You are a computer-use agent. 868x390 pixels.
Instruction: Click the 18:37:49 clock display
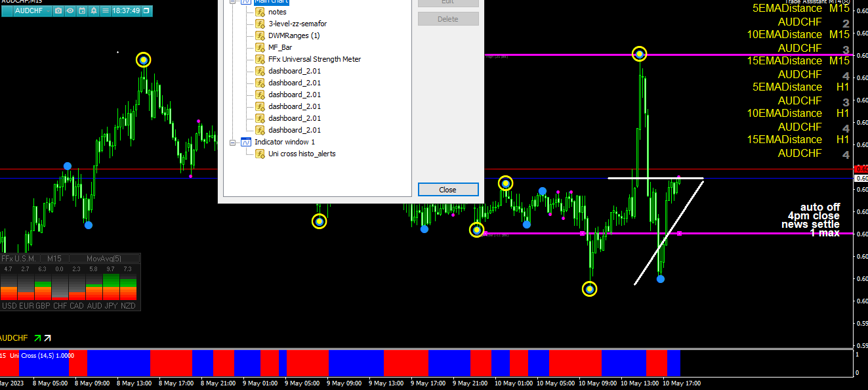126,11
